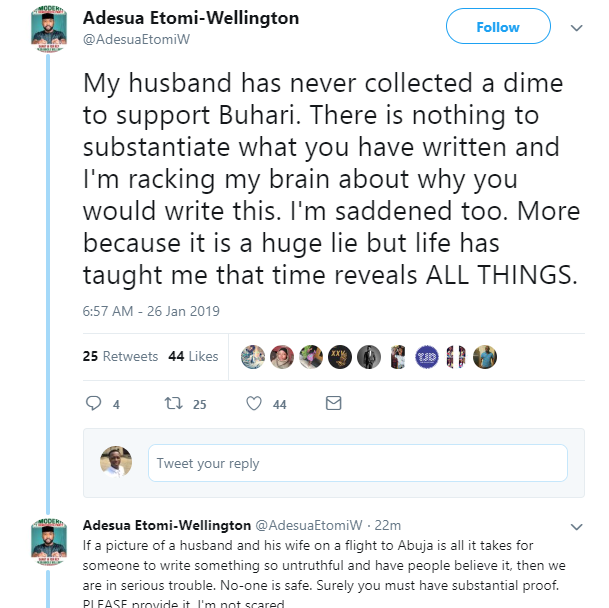Click the purple circular liker avatar
Image resolution: width=609 pixels, height=608 pixels.
427,356
